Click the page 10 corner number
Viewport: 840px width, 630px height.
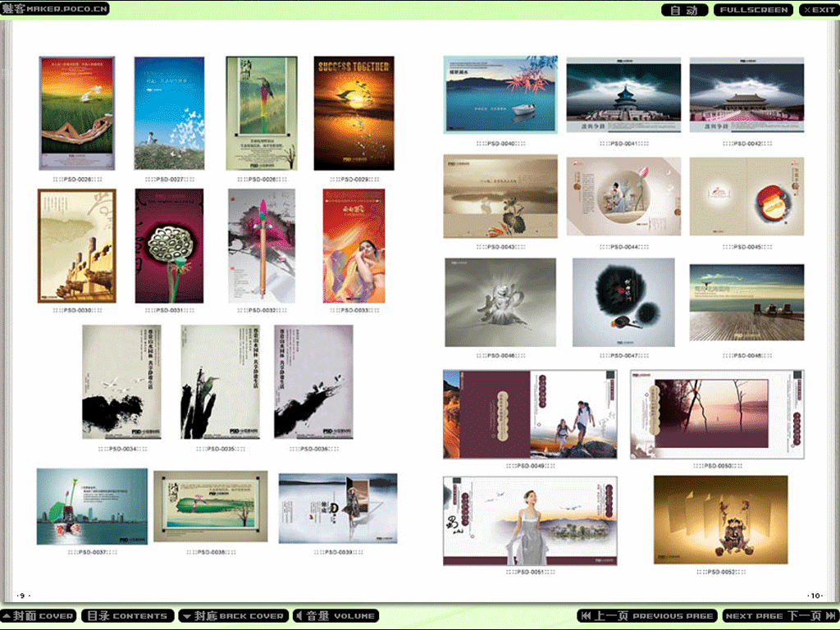coord(815,596)
